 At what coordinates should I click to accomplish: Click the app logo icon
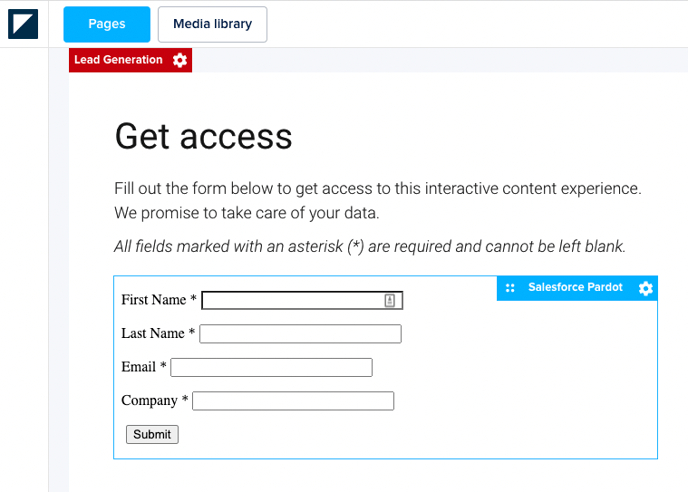[x=23, y=24]
